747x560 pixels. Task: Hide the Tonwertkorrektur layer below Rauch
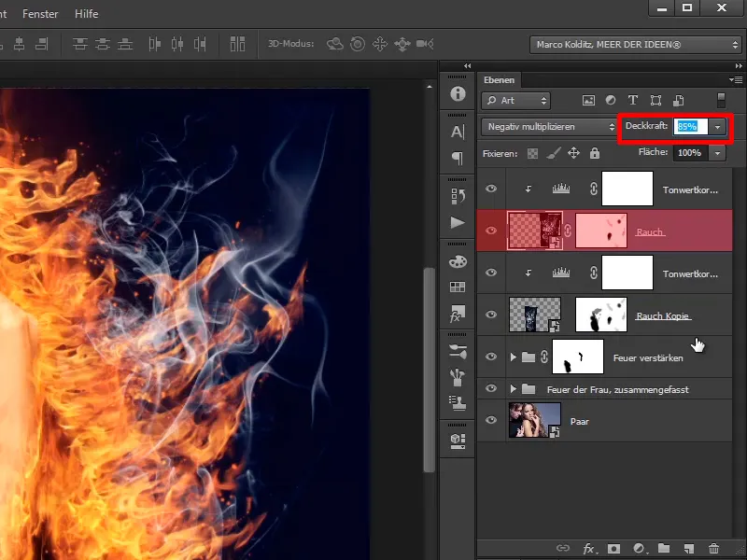point(491,273)
